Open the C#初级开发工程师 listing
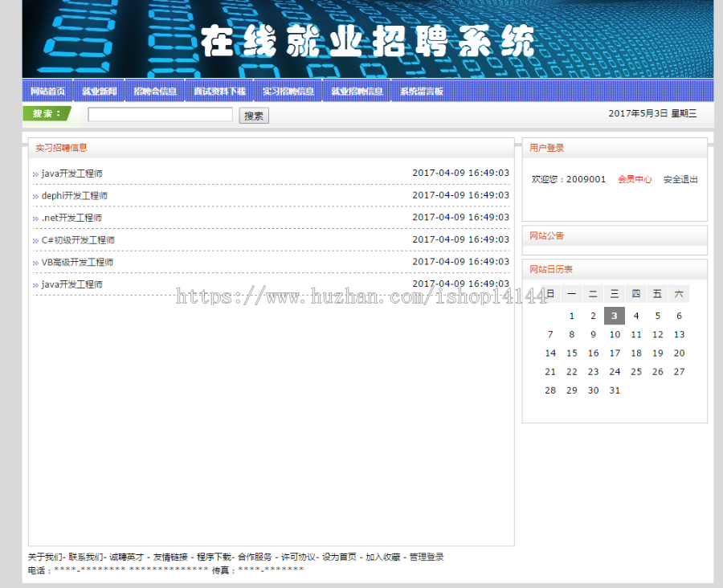 point(78,240)
